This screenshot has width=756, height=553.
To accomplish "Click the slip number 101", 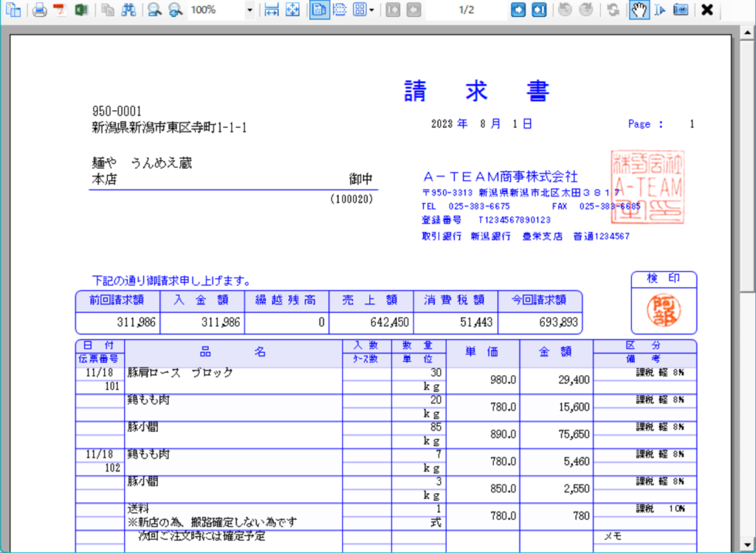I will coord(111,386).
